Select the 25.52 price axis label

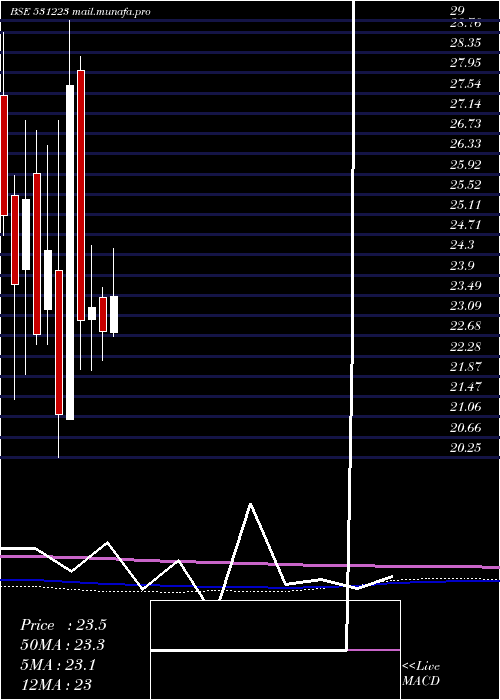point(466,184)
